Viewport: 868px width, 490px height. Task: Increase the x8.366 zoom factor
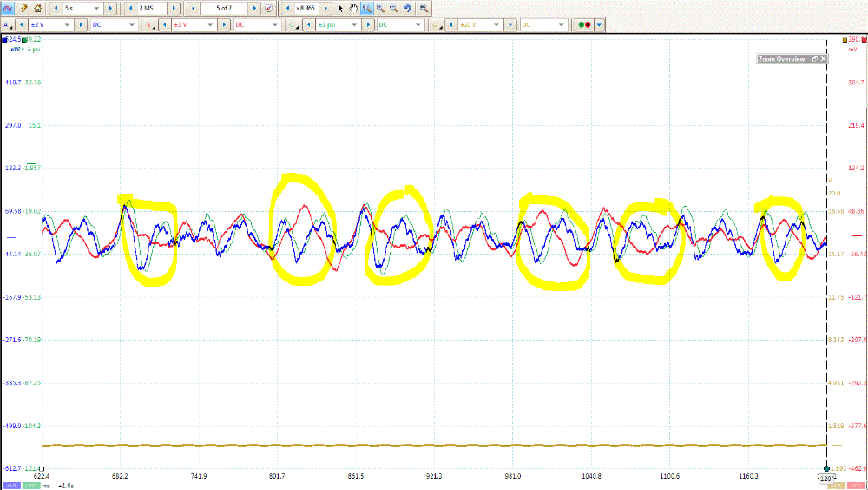click(x=328, y=8)
